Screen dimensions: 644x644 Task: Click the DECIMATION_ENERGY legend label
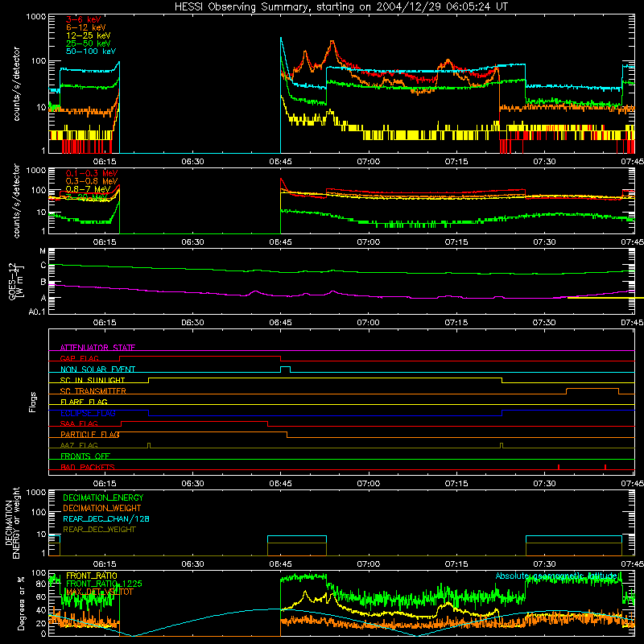(103, 497)
